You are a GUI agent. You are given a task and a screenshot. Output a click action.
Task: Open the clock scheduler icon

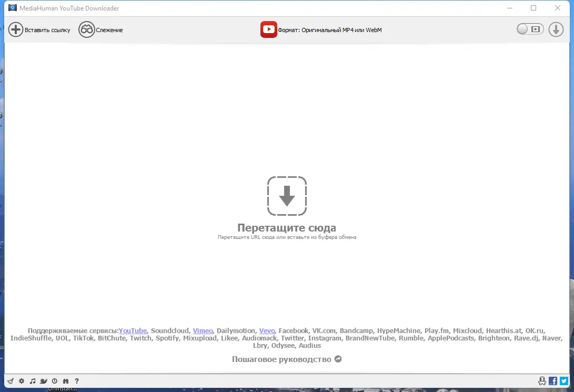coord(55,380)
